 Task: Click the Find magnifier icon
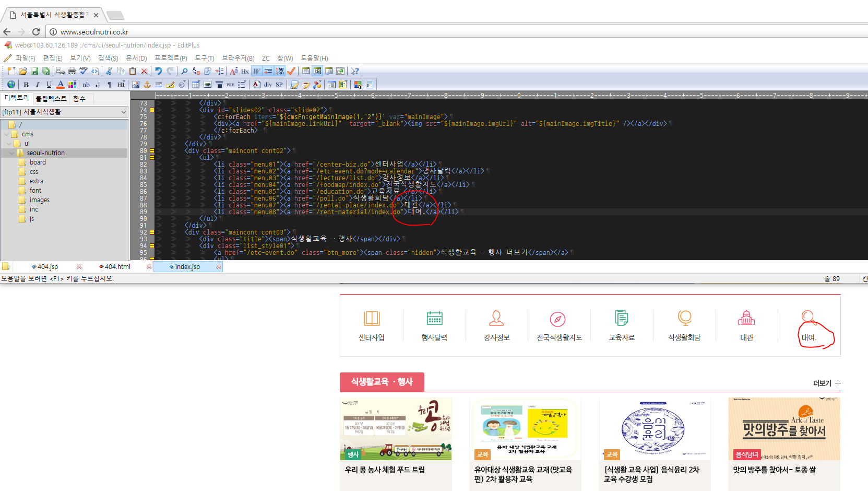pyautogui.click(x=184, y=71)
